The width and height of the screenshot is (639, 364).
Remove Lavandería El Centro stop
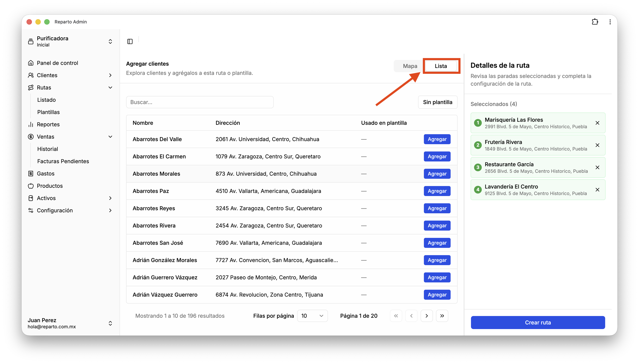pos(597,190)
